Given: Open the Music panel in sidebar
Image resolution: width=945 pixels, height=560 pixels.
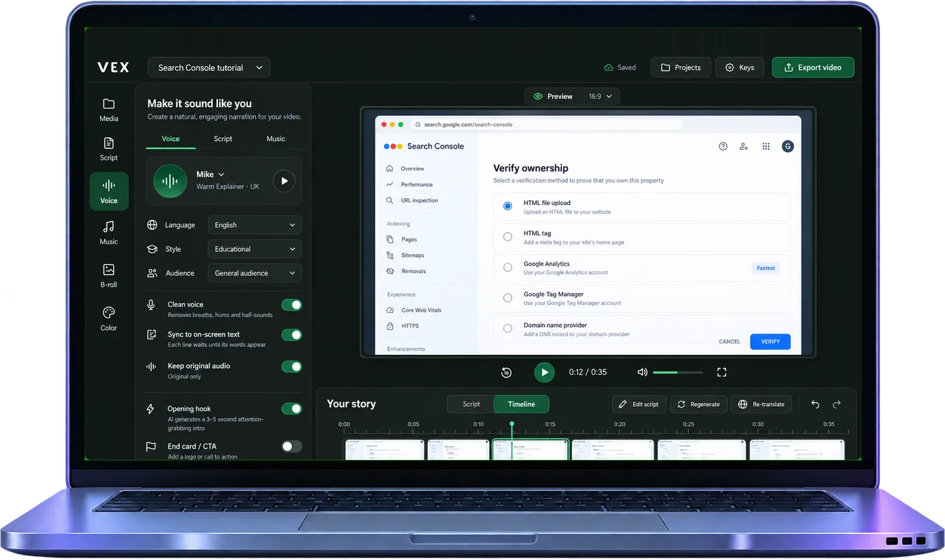Looking at the screenshot, I should pos(109,233).
